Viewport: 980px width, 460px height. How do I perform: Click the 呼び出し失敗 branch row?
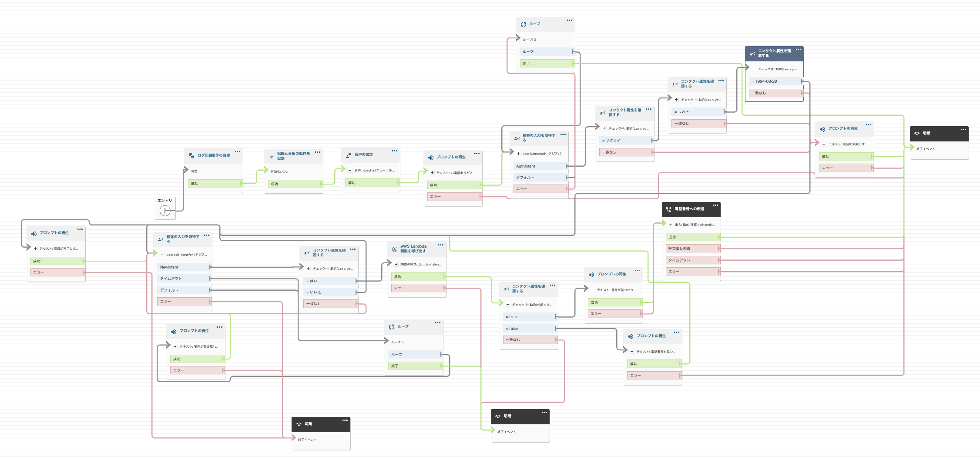tap(693, 248)
